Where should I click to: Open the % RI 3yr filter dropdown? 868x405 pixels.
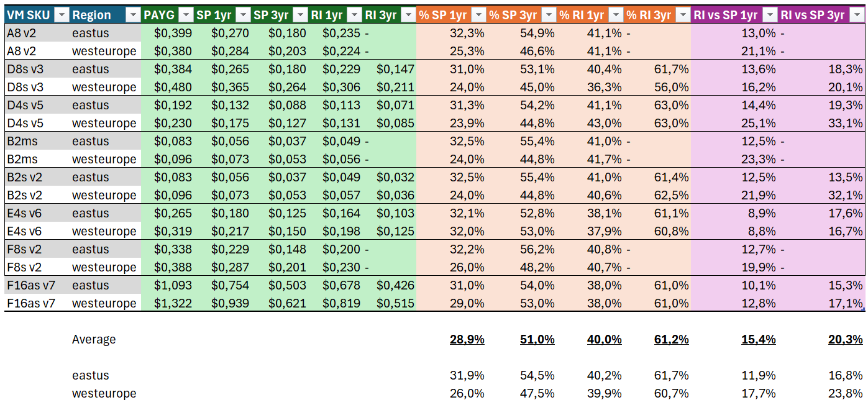682,16
